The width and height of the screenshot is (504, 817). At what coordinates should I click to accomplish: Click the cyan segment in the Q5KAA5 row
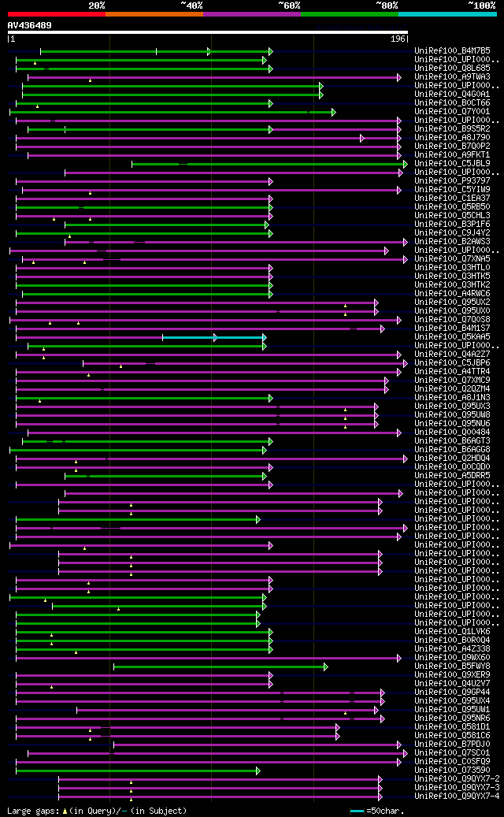(214, 338)
